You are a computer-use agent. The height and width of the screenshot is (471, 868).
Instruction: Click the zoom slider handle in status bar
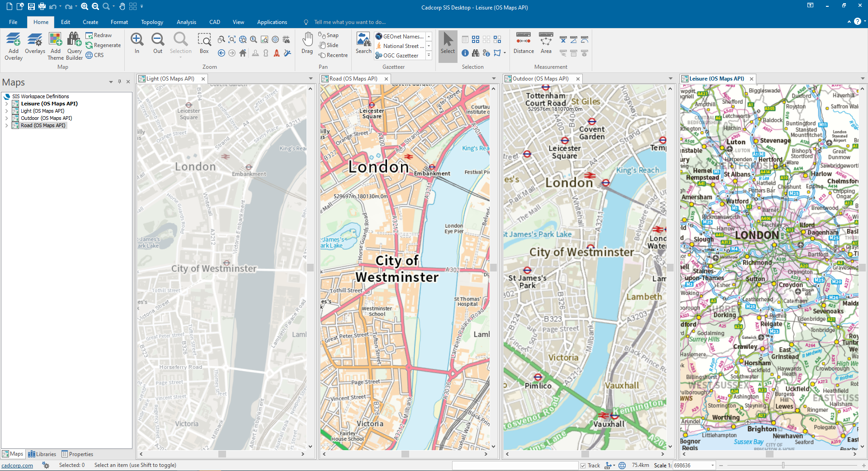pos(783,466)
